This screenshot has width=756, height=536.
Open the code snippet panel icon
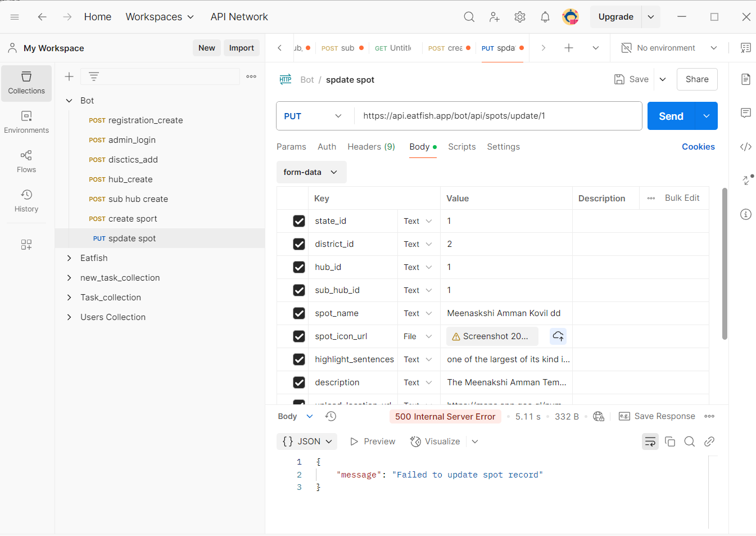point(745,147)
